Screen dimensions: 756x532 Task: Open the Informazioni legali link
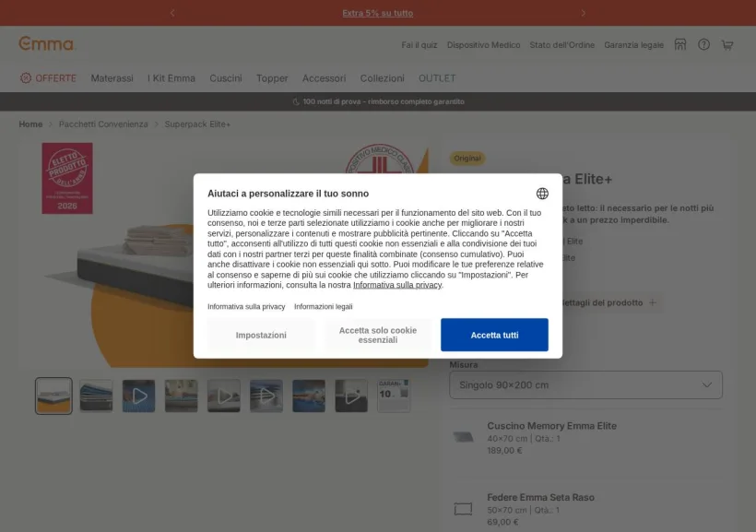(323, 307)
